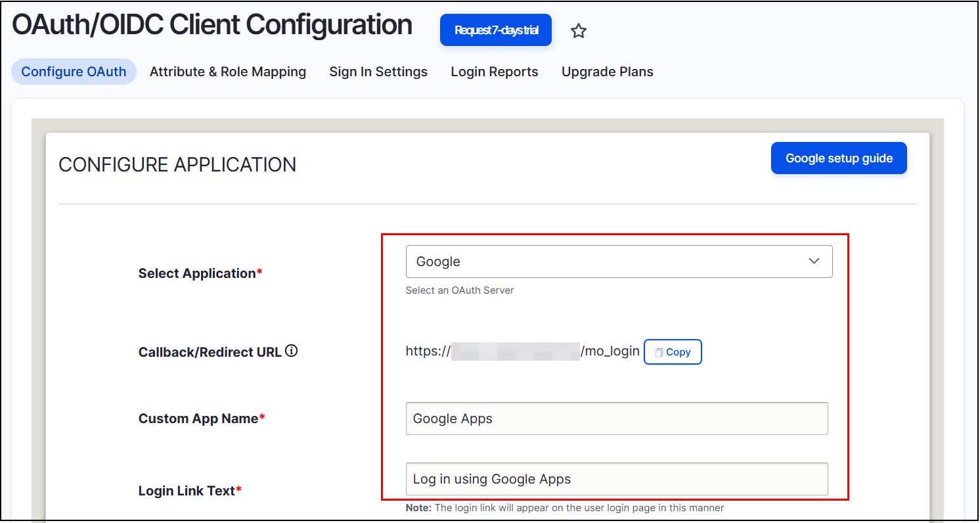Image resolution: width=980 pixels, height=523 pixels.
Task: Open the Select Application dropdown showing Google
Action: [x=617, y=261]
